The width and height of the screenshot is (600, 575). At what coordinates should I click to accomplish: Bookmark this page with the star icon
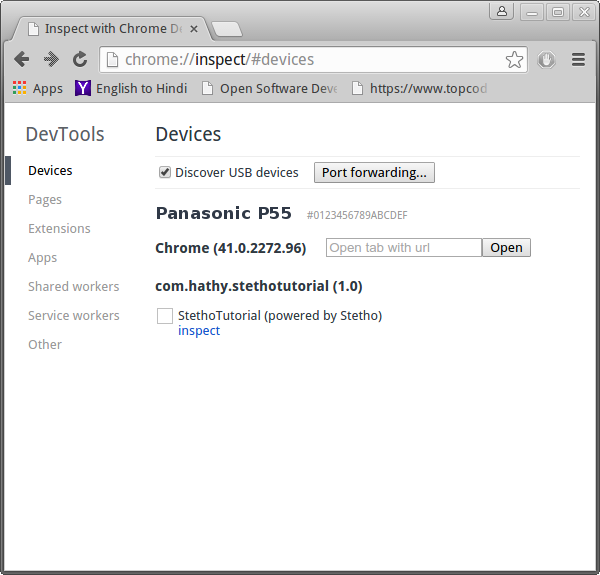pyautogui.click(x=514, y=60)
